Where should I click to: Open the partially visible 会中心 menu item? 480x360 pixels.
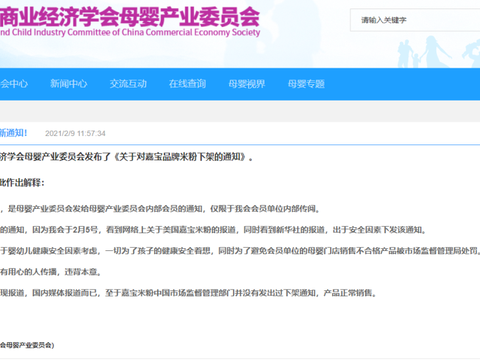(x=14, y=84)
